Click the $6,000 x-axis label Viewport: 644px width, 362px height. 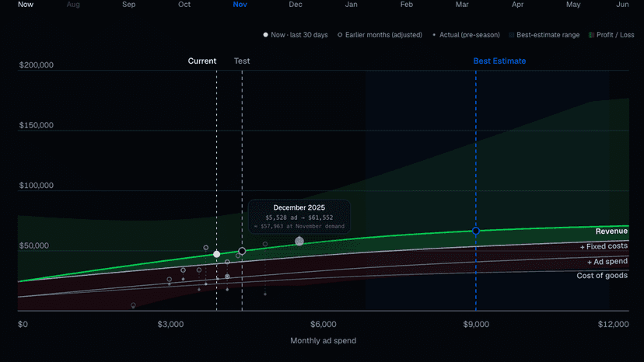click(x=324, y=324)
